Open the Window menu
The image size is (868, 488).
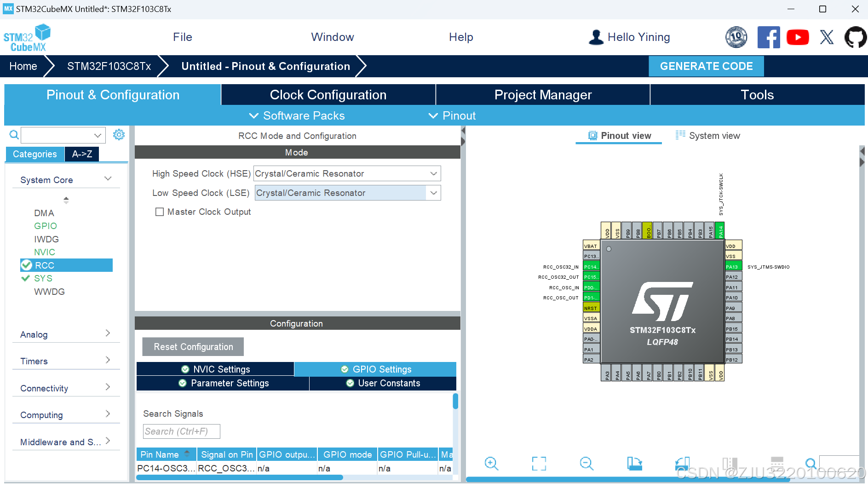click(x=333, y=37)
